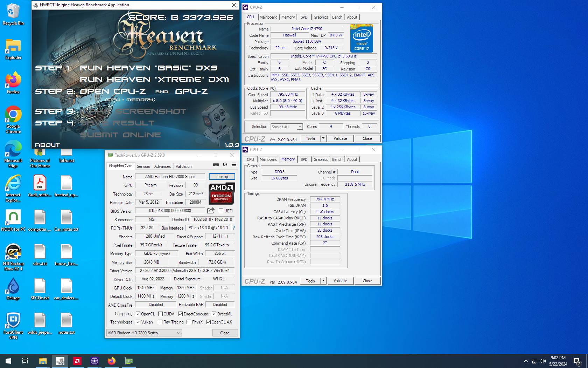Toggle the OpenGL 4.6 checkbox
The height and width of the screenshot is (368, 588).
click(208, 322)
